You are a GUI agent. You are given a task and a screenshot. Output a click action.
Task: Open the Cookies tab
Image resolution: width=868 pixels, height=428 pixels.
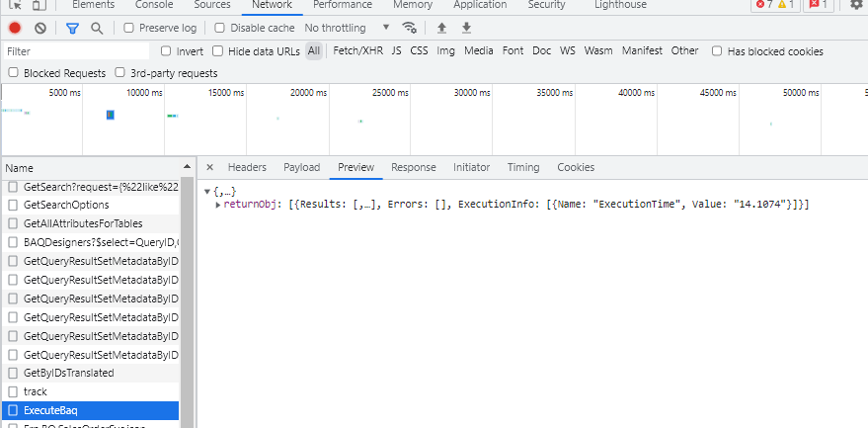[x=576, y=167]
